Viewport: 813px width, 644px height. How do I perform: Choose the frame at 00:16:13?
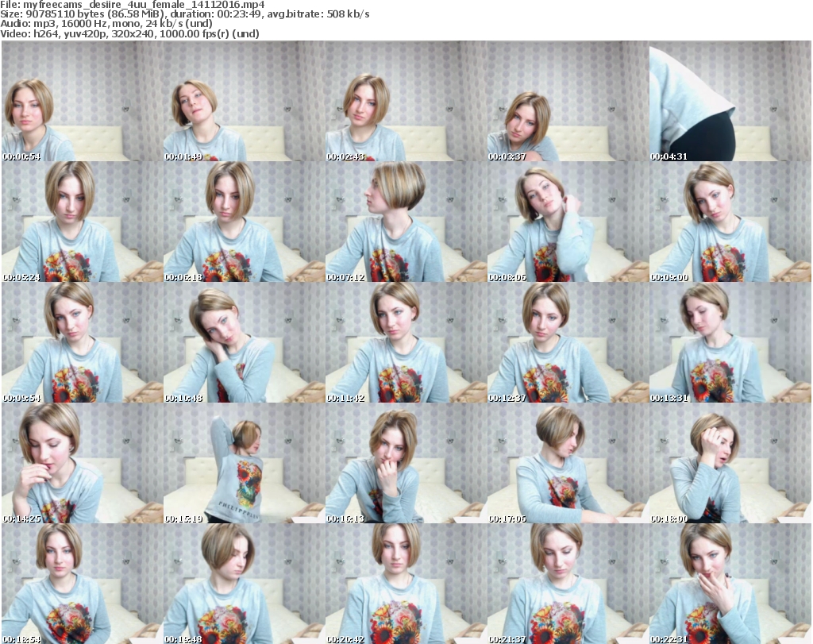[406, 464]
